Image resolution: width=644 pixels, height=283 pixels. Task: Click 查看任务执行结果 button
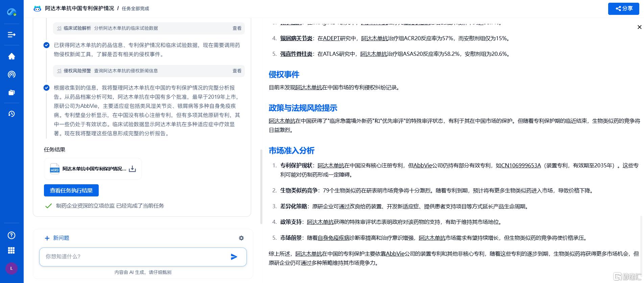tap(71, 190)
